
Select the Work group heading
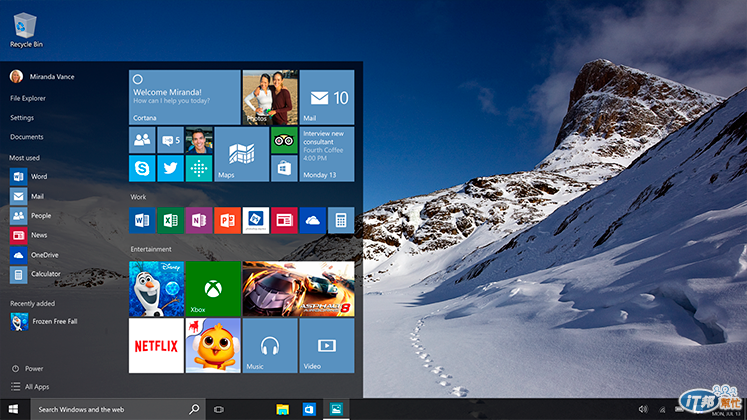(x=138, y=197)
